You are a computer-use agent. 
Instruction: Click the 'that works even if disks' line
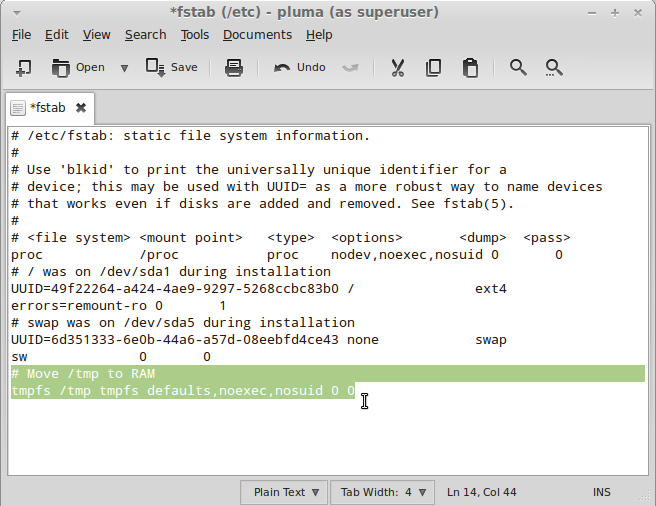click(x=262, y=204)
